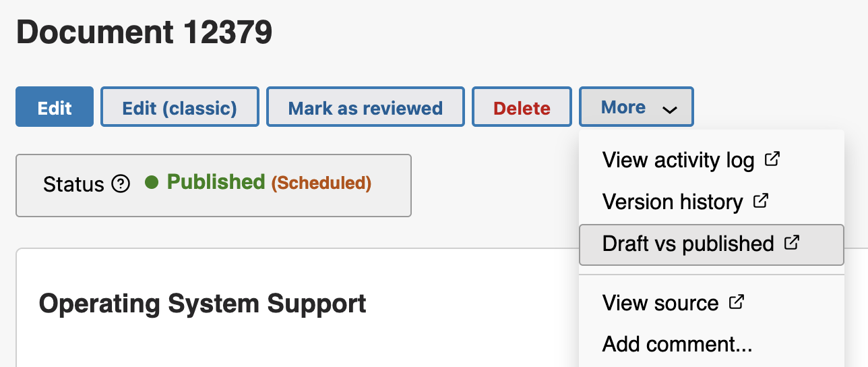The image size is (868, 367).
Task: Collapse the More menu using its chevron
Action: click(x=669, y=109)
